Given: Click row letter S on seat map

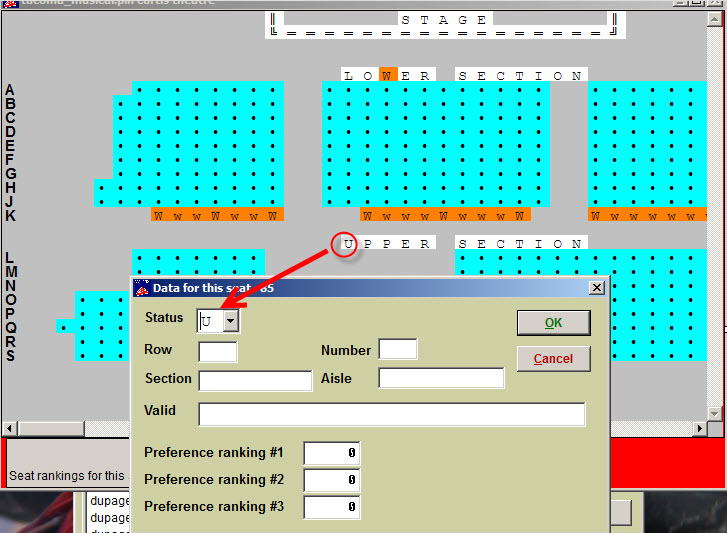Looking at the screenshot, I should [10, 355].
